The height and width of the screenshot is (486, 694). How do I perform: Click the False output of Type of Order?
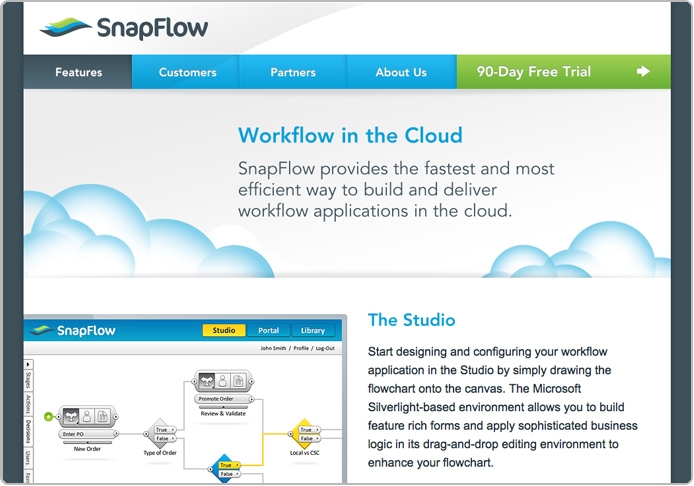[x=165, y=438]
